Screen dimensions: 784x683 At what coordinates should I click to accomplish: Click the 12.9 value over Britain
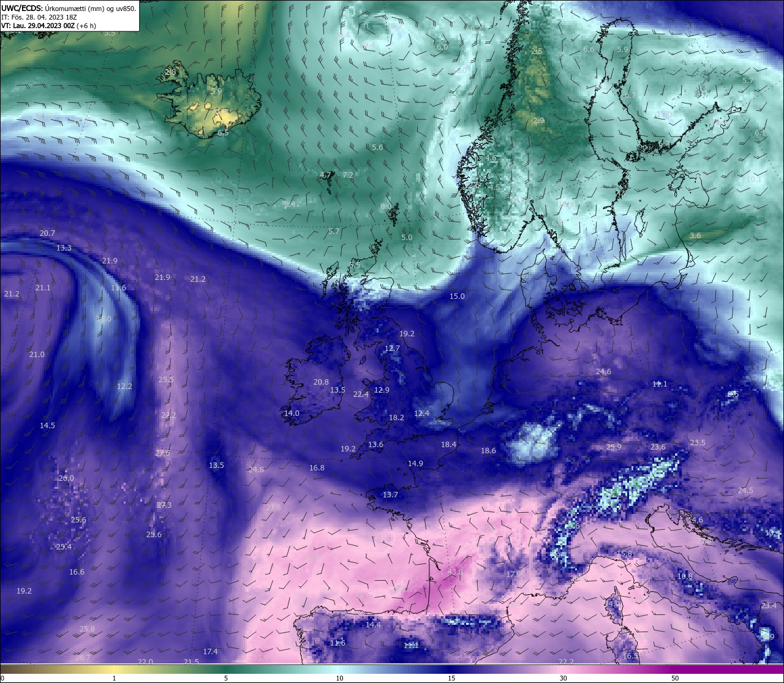coord(382,390)
